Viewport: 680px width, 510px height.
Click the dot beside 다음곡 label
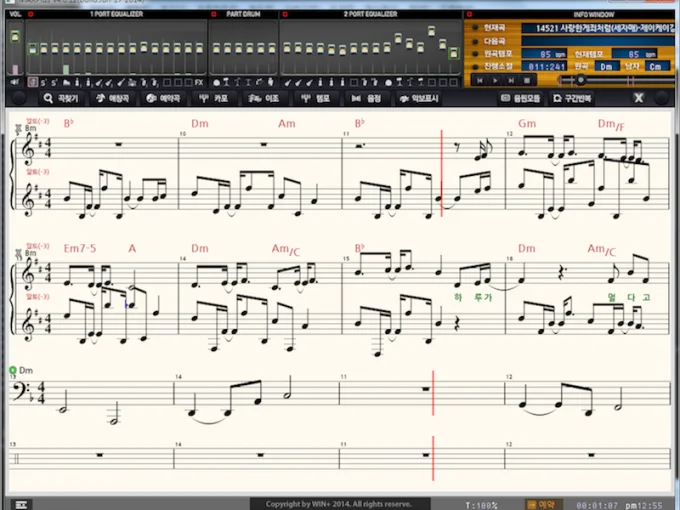[475, 42]
